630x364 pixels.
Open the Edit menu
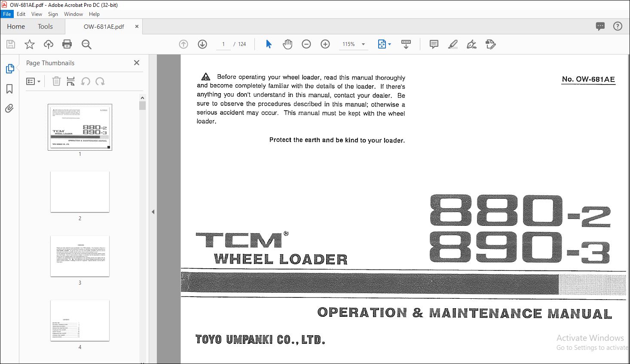tap(21, 14)
